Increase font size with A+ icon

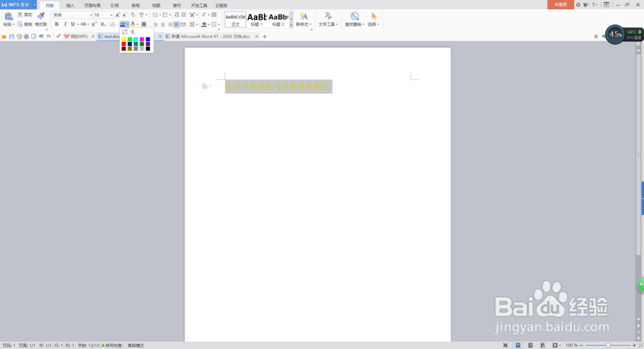coord(118,15)
